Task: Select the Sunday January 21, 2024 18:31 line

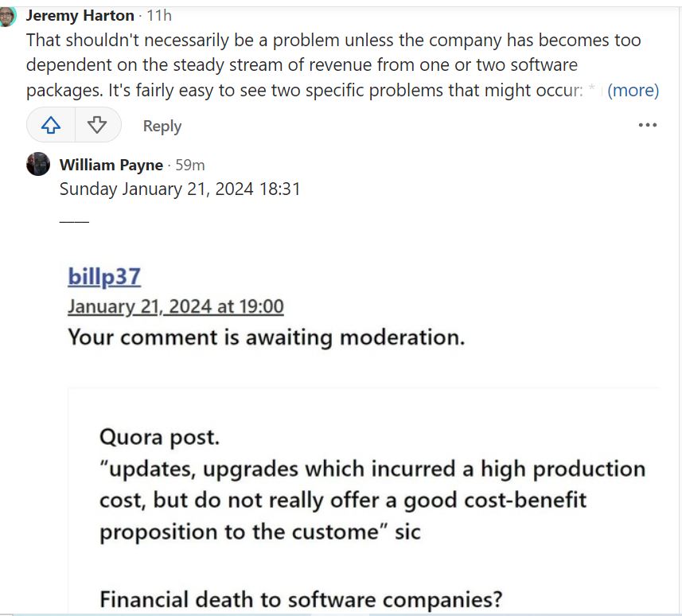Action: 180,189
